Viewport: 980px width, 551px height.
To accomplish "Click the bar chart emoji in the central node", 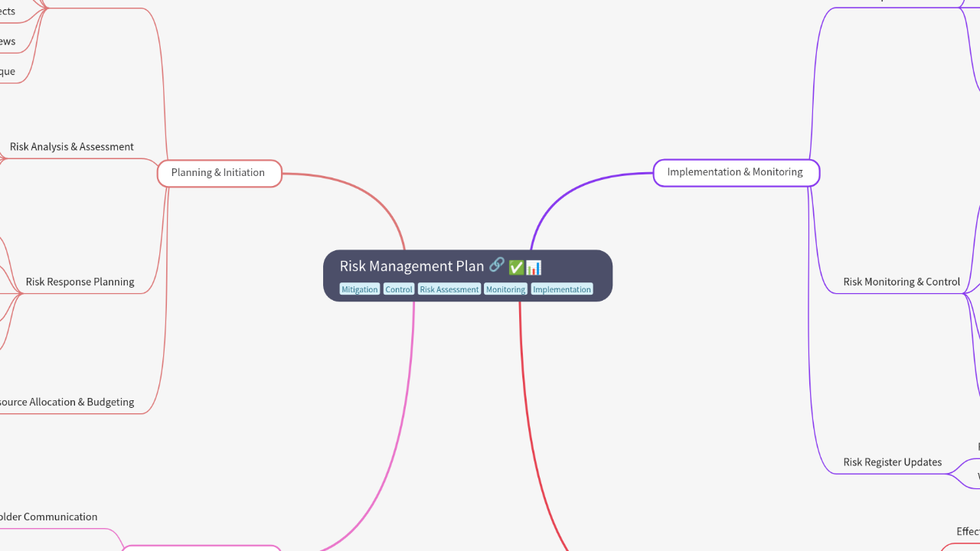I will [534, 267].
